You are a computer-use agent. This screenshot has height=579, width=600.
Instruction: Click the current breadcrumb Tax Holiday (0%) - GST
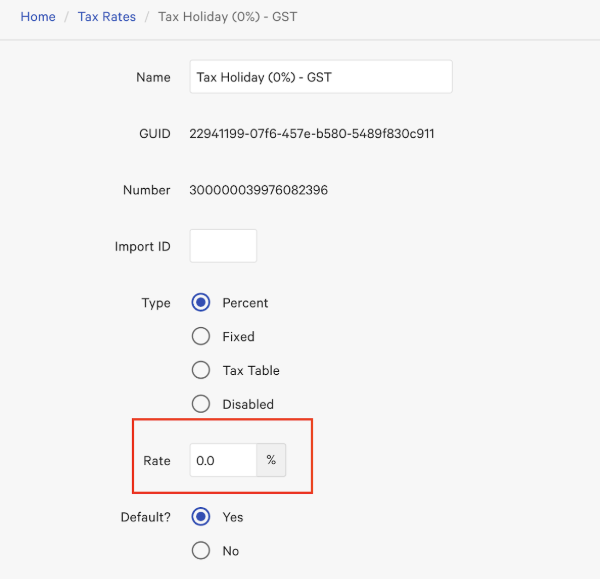[227, 17]
